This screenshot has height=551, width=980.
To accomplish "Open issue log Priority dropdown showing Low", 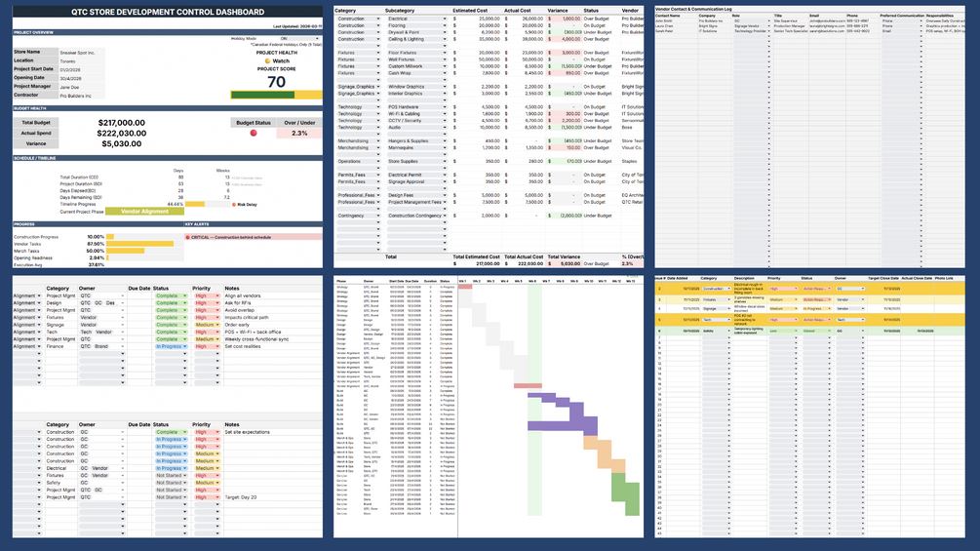I will pyautogui.click(x=783, y=332).
